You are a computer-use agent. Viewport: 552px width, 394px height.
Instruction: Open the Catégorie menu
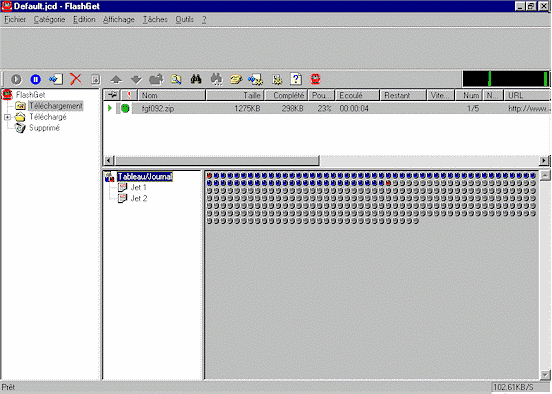pyautogui.click(x=49, y=19)
